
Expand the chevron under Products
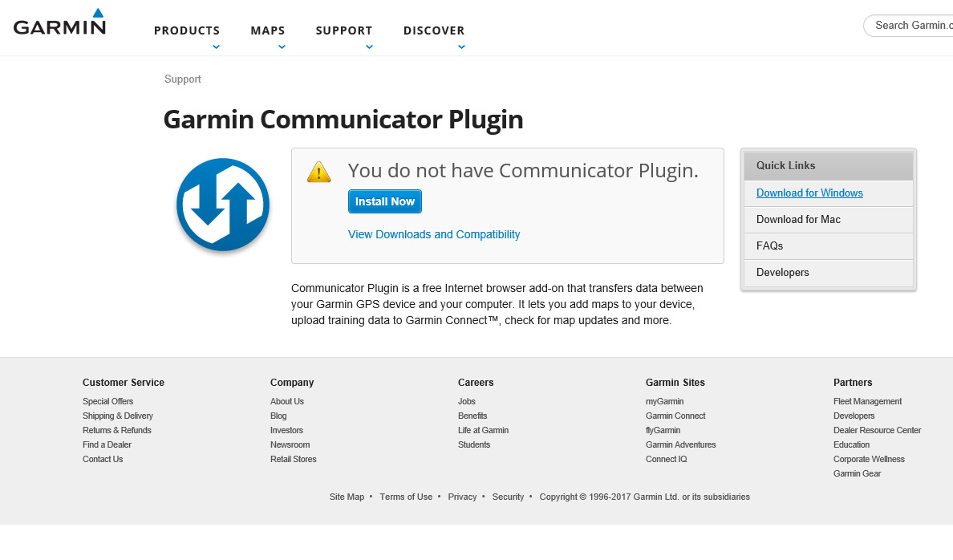[x=216, y=47]
